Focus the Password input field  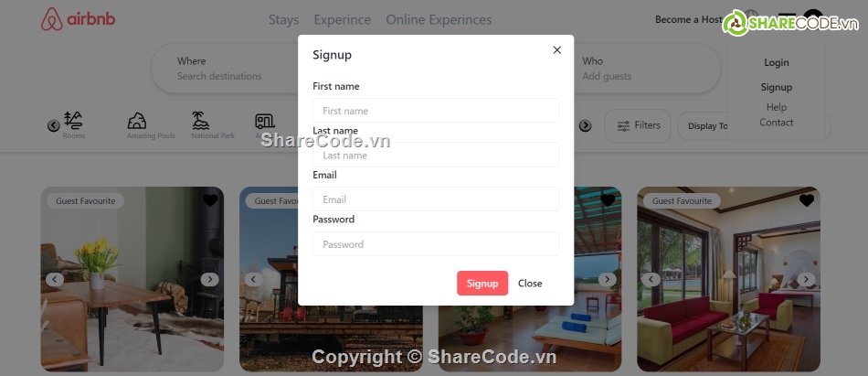(436, 244)
